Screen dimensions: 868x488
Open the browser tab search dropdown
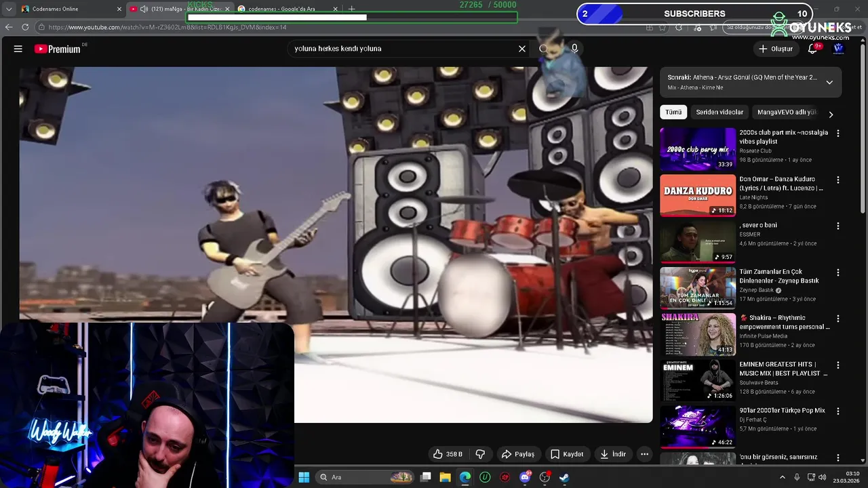pos(9,9)
